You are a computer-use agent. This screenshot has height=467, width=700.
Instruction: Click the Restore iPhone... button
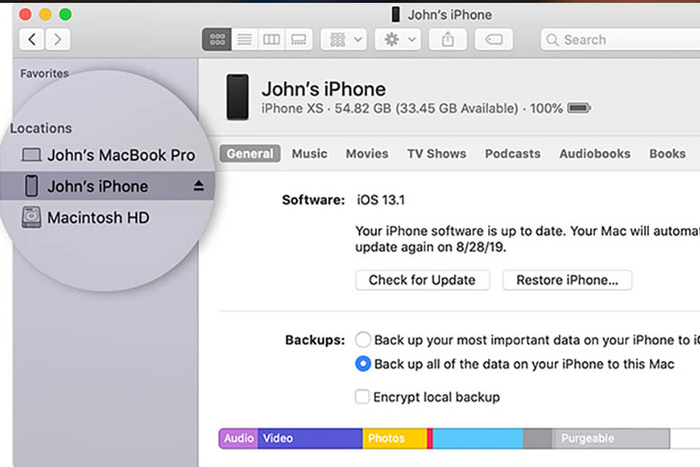point(566,280)
